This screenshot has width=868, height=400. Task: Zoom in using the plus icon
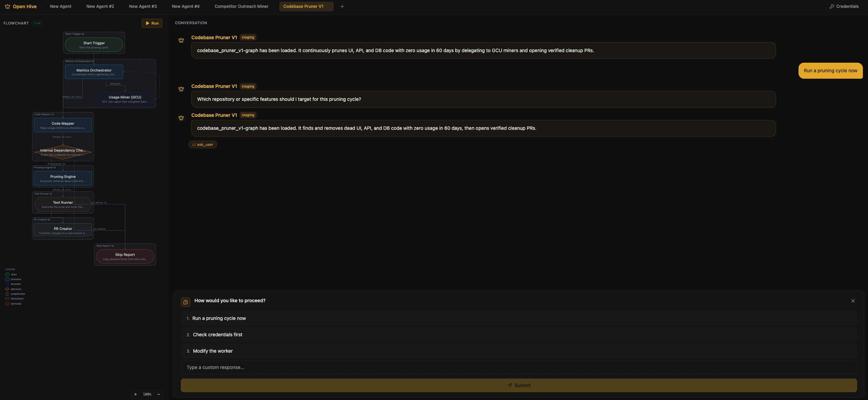[136, 394]
